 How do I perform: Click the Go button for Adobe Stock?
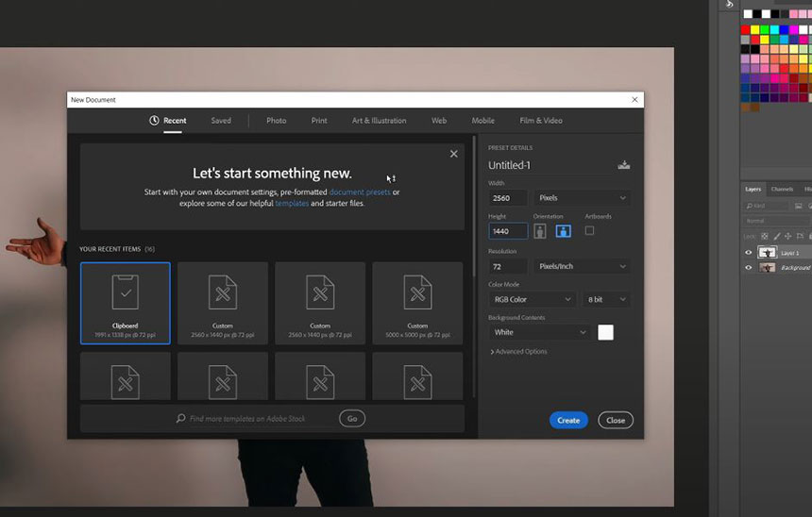[352, 419]
